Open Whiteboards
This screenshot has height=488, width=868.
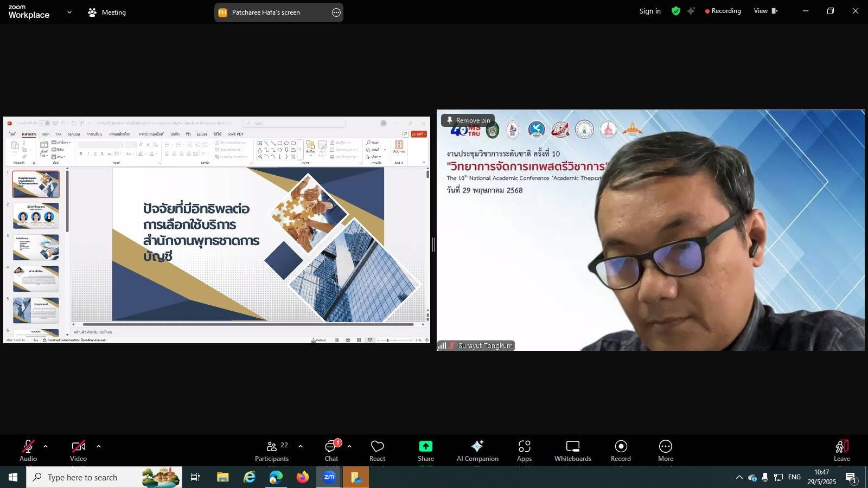(573, 451)
